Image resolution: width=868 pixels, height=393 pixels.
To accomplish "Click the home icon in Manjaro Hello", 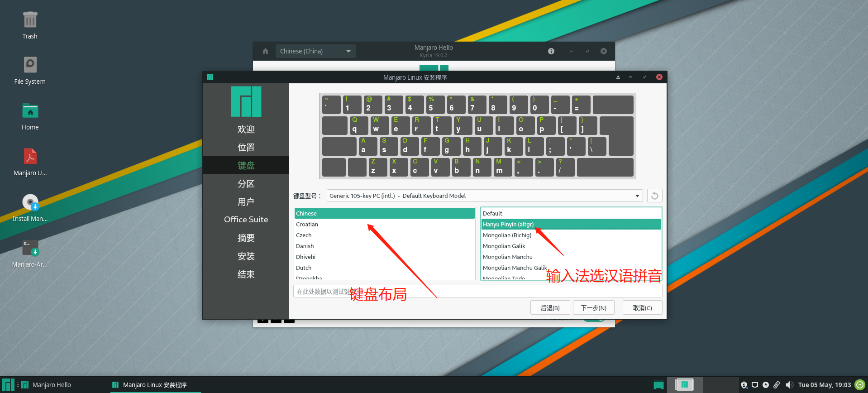I will pos(265,51).
